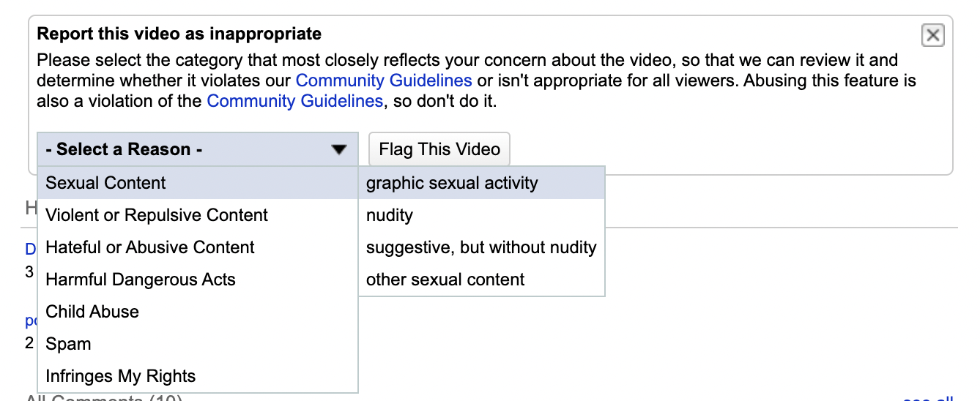This screenshot has height=401, width=980.
Task: Choose Child Abuse reason
Action: click(92, 312)
